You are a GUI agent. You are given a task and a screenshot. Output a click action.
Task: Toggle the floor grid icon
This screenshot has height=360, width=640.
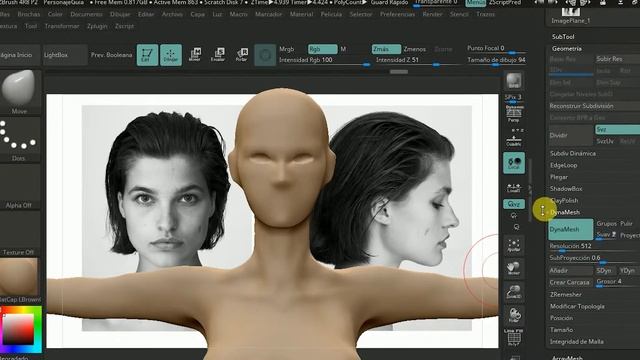click(514, 141)
